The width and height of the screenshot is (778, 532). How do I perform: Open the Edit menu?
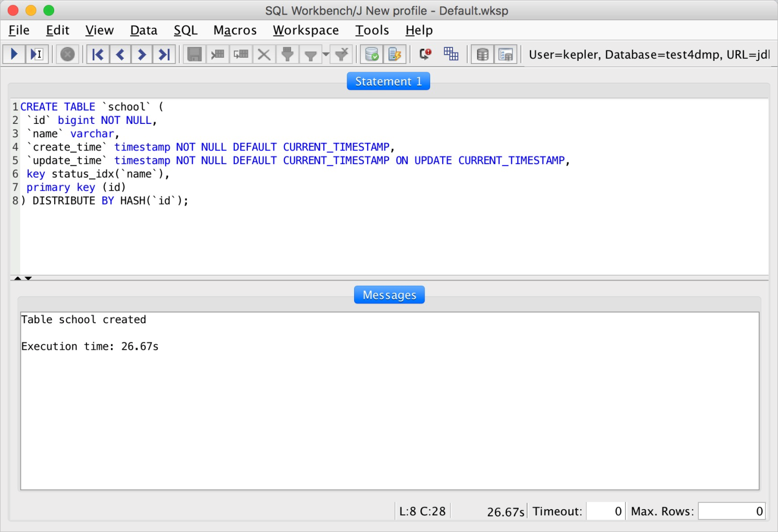pos(57,30)
